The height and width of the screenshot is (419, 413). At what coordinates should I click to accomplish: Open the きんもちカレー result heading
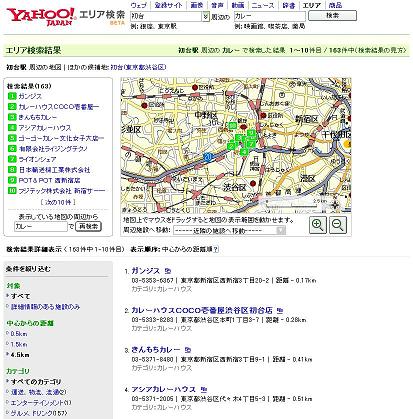pos(156,350)
